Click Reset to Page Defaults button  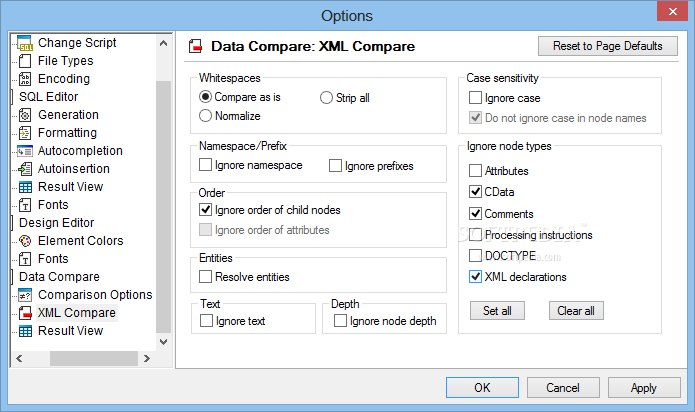click(x=608, y=46)
